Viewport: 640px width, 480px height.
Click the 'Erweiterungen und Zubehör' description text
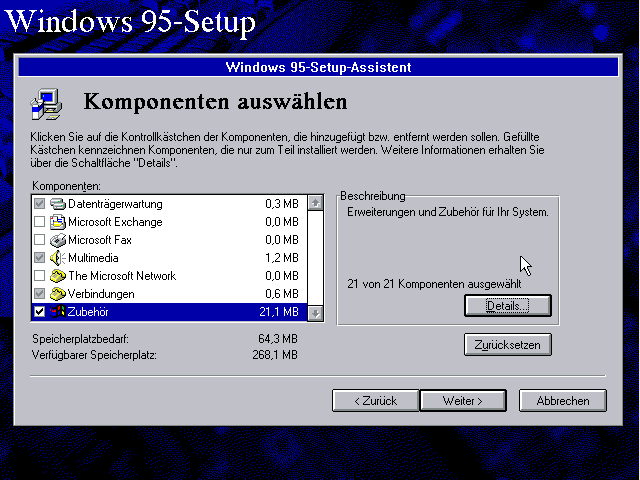pyautogui.click(x=448, y=212)
